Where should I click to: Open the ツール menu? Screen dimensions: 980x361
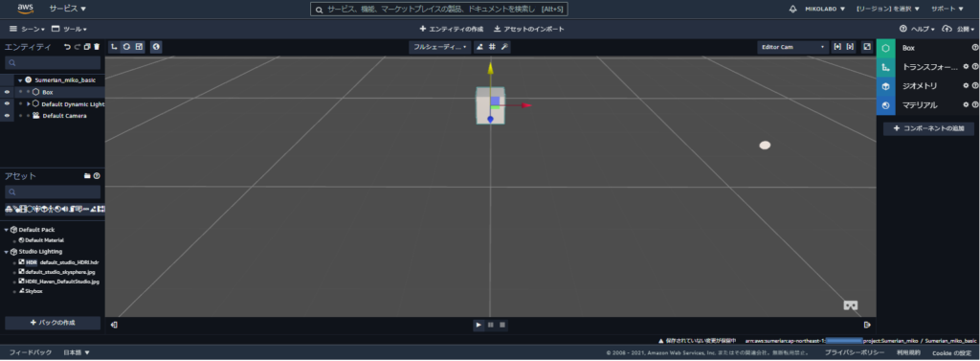tap(69, 30)
